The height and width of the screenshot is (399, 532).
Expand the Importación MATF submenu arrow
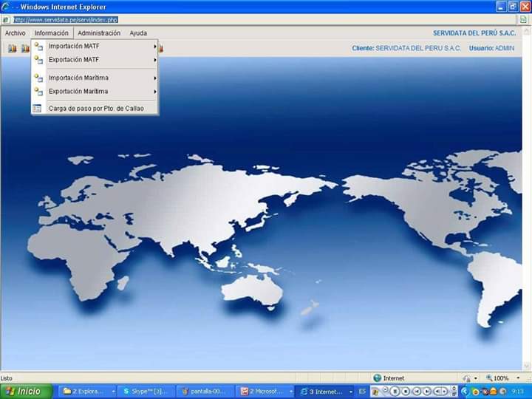(x=154, y=46)
